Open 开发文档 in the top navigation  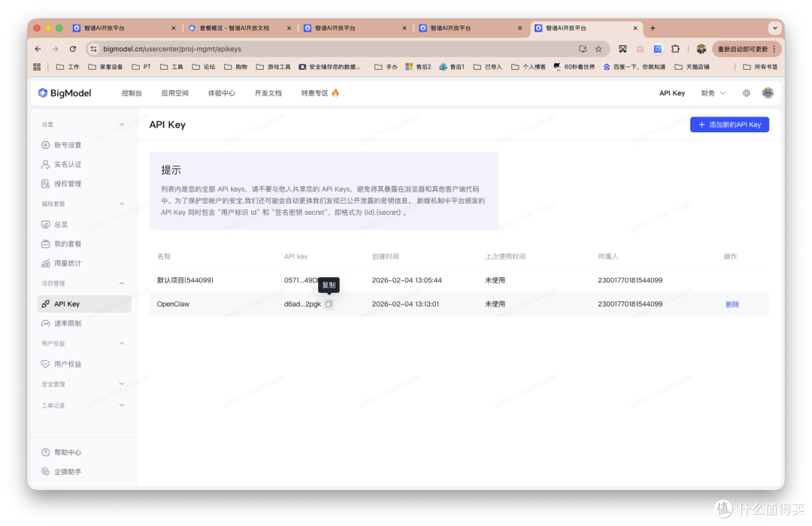[x=268, y=93]
